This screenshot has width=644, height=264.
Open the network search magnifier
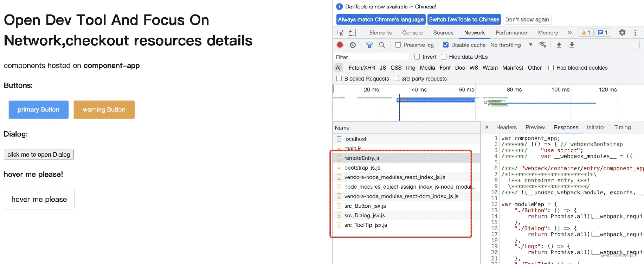click(382, 45)
